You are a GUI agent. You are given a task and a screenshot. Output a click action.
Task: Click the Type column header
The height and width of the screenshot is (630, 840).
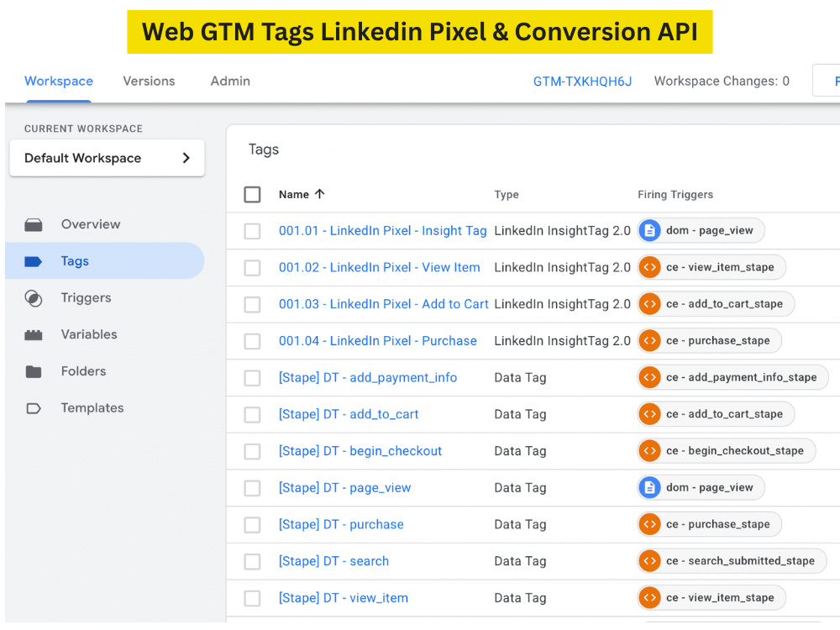pyautogui.click(x=507, y=195)
